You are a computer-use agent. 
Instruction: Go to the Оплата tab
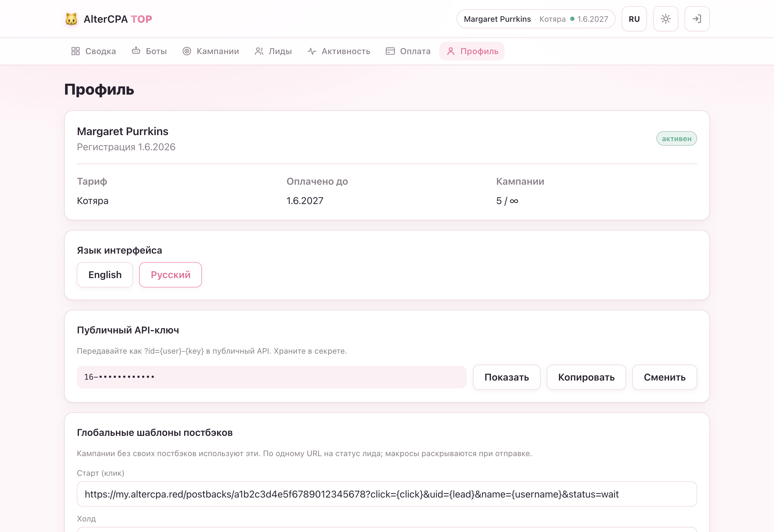[408, 51]
